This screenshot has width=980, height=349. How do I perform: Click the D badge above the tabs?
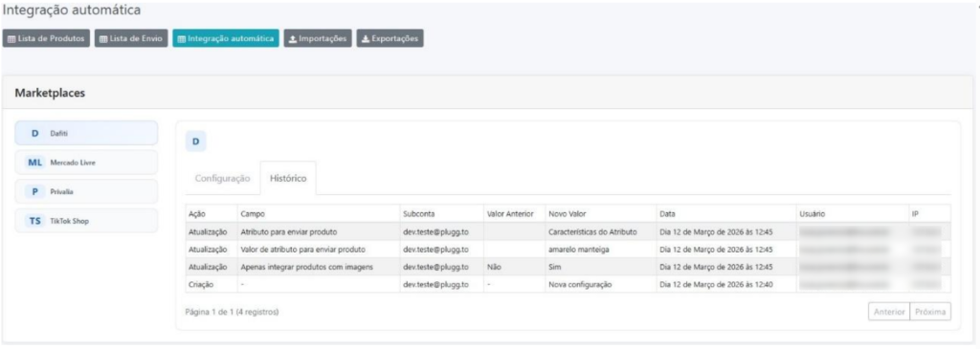[x=195, y=142]
